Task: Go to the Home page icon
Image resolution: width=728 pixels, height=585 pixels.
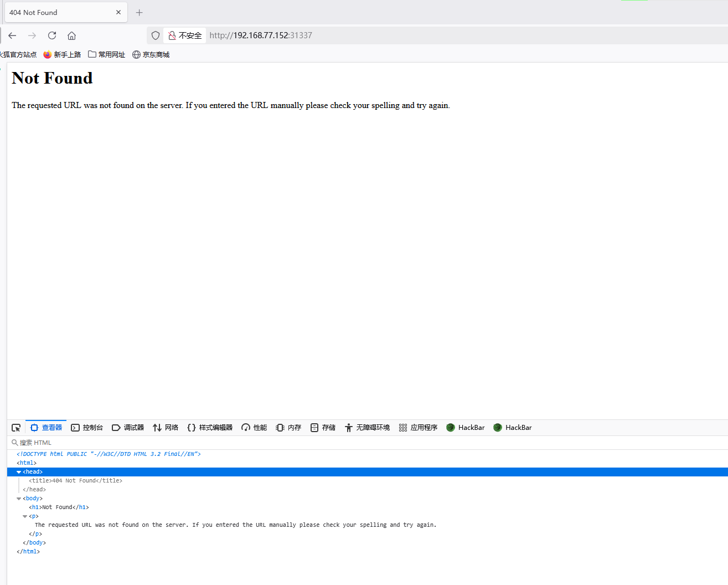Action: (71, 35)
